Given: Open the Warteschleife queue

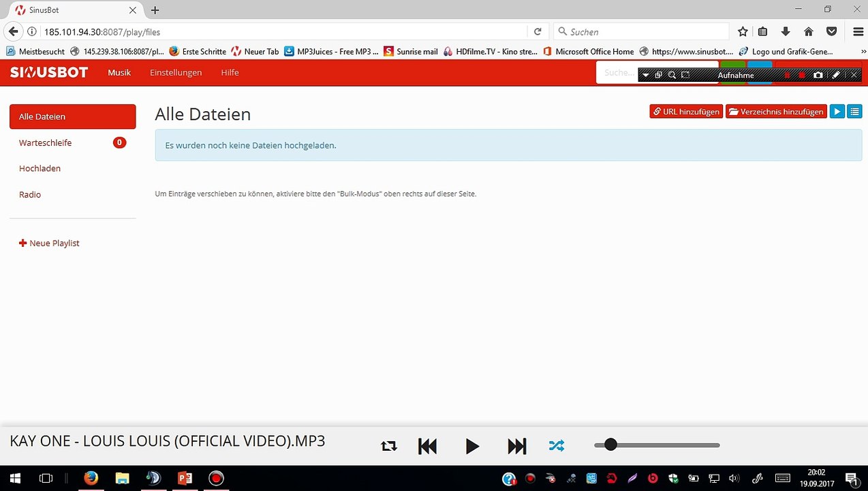Looking at the screenshot, I should [73, 143].
